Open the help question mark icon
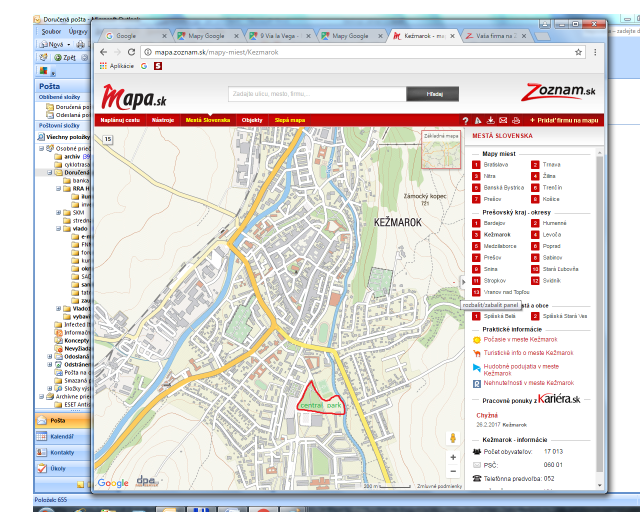 465,120
